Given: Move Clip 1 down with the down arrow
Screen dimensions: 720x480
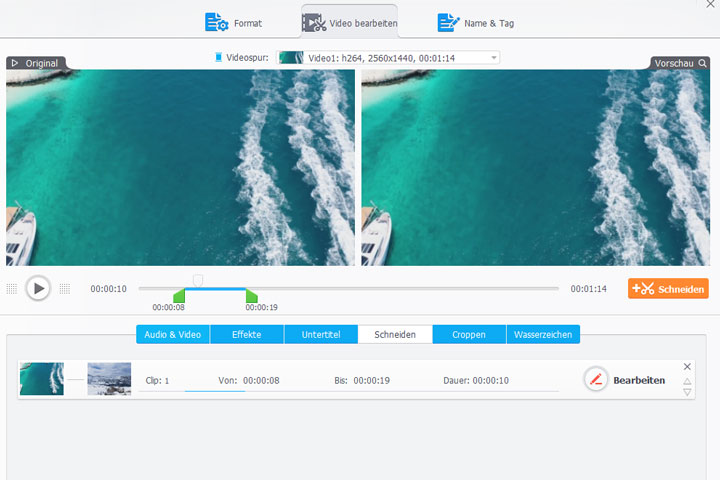Looking at the screenshot, I should point(687,392).
